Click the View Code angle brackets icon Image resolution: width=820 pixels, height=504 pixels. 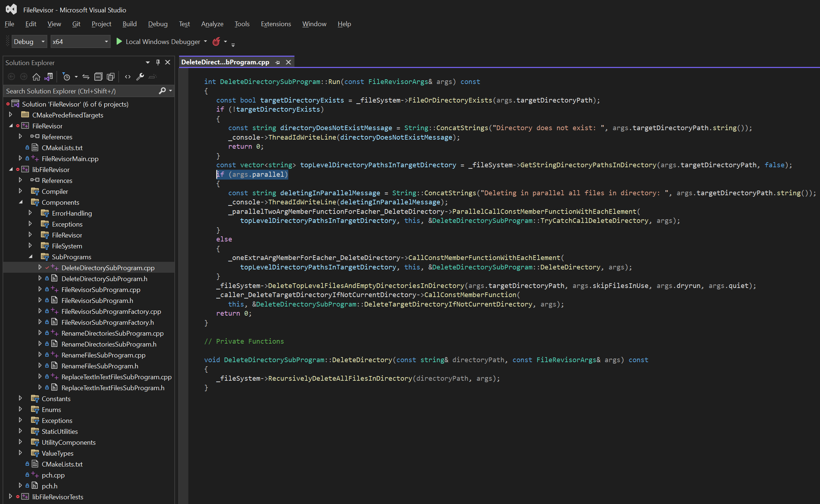[128, 77]
